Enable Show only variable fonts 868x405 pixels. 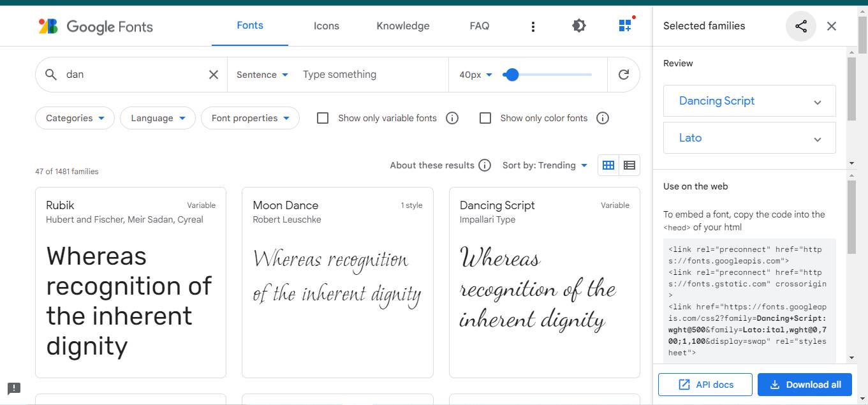click(322, 118)
